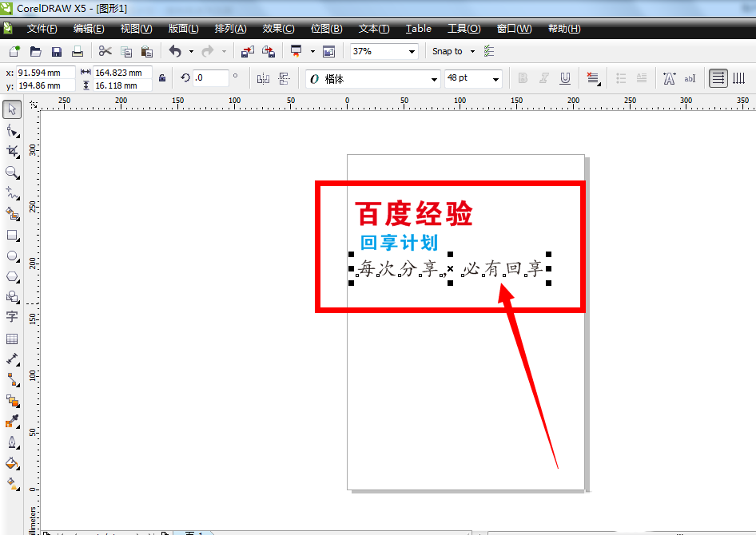Select the Text tool
The image size is (756, 535).
point(12,316)
